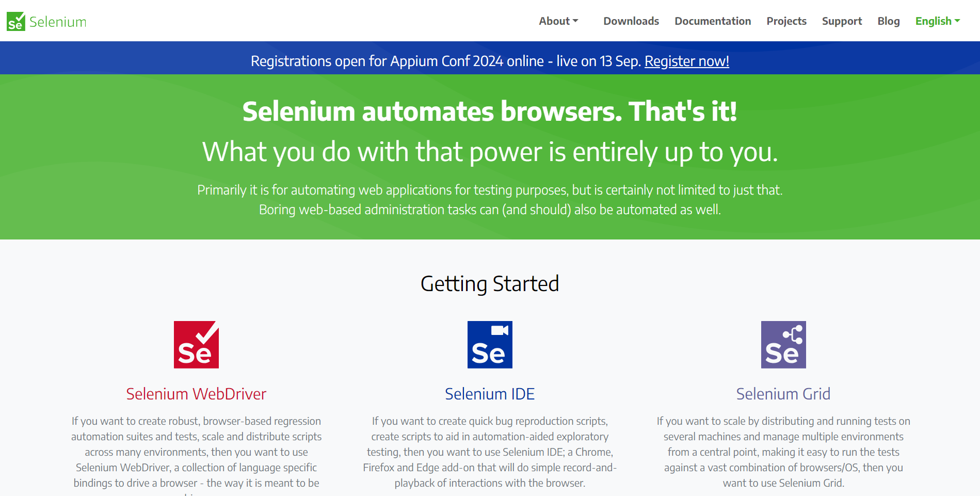Viewport: 980px width, 496px height.
Task: Click the Selenium IDE heading
Action: point(489,394)
